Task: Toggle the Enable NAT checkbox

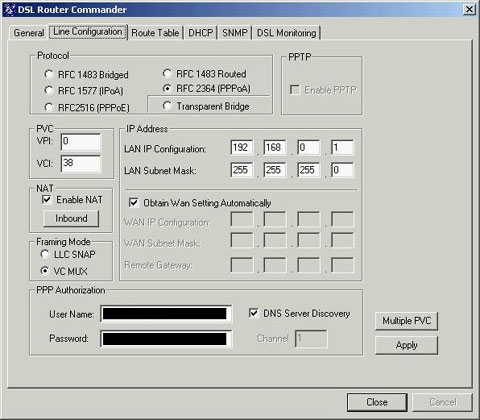Action: point(47,200)
